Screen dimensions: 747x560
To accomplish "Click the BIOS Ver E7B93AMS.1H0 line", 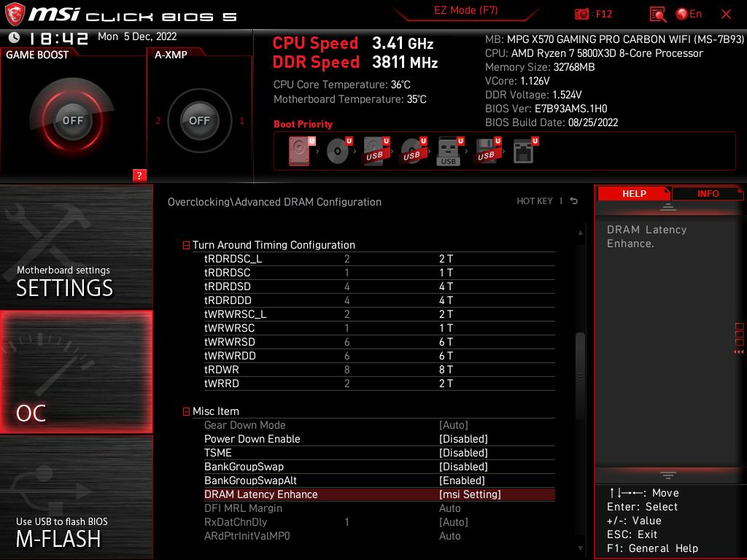I will 546,109.
